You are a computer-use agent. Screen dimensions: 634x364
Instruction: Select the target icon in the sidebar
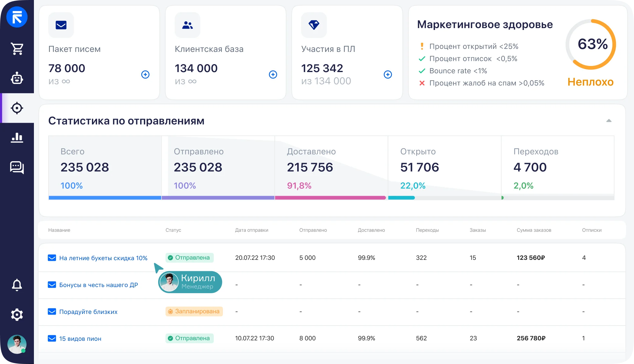click(17, 108)
